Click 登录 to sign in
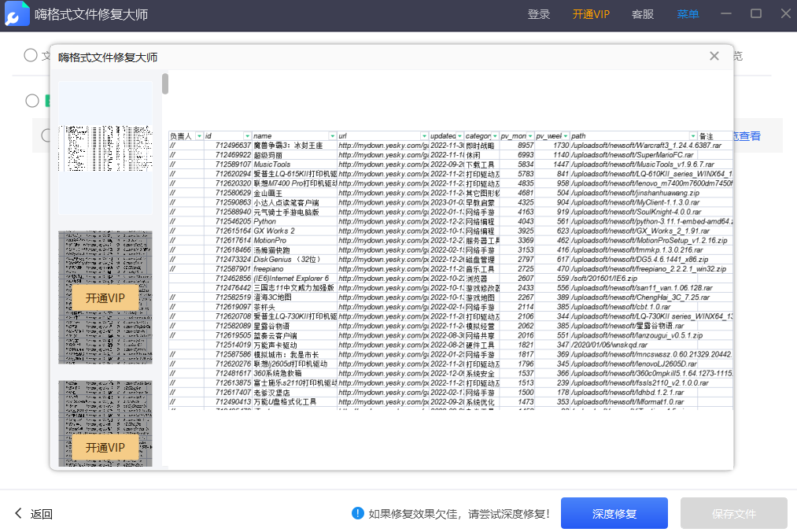The image size is (797, 532). click(539, 14)
